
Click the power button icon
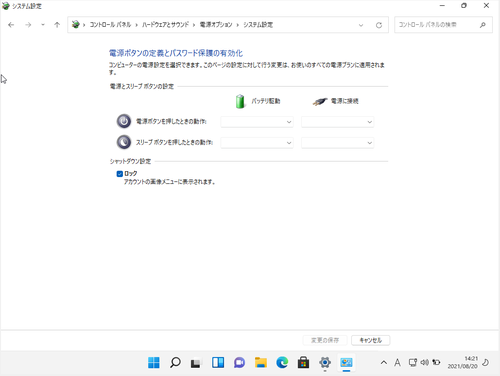point(124,121)
